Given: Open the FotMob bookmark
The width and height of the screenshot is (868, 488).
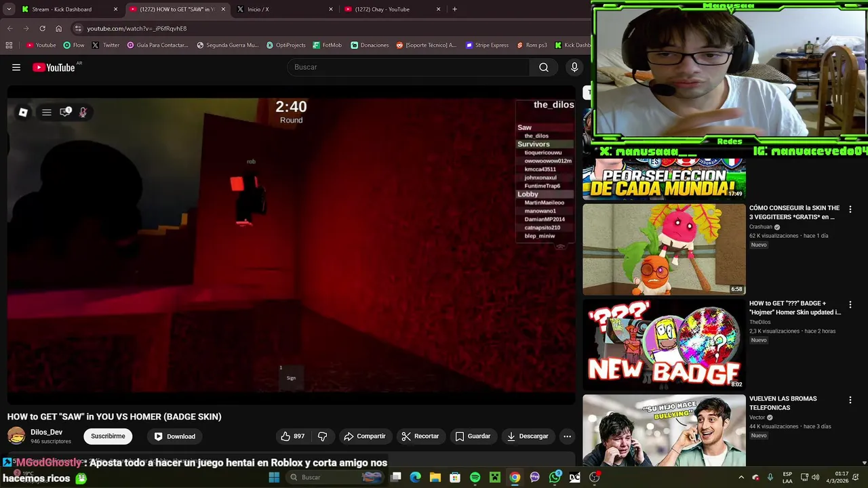Looking at the screenshot, I should [327, 45].
